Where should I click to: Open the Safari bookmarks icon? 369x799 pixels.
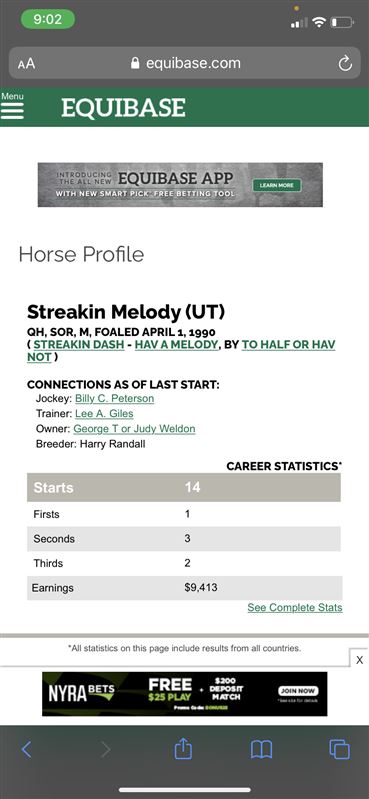pyautogui.click(x=261, y=750)
